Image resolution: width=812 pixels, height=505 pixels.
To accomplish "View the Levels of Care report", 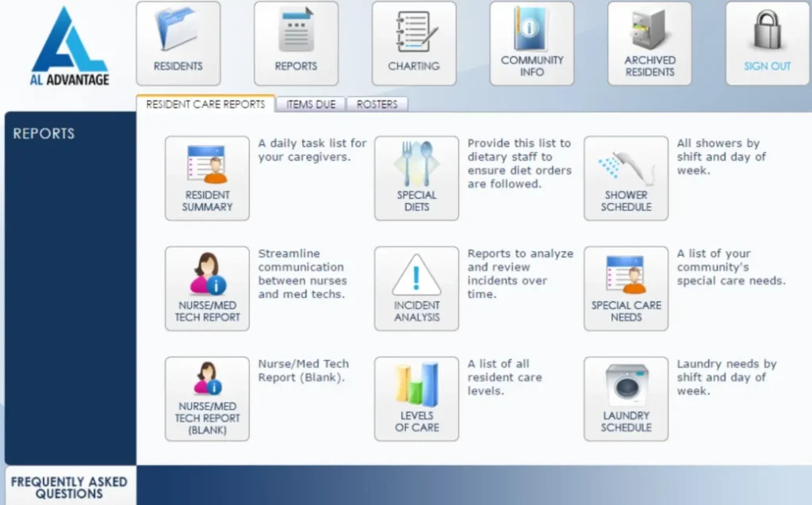I will click(x=416, y=398).
